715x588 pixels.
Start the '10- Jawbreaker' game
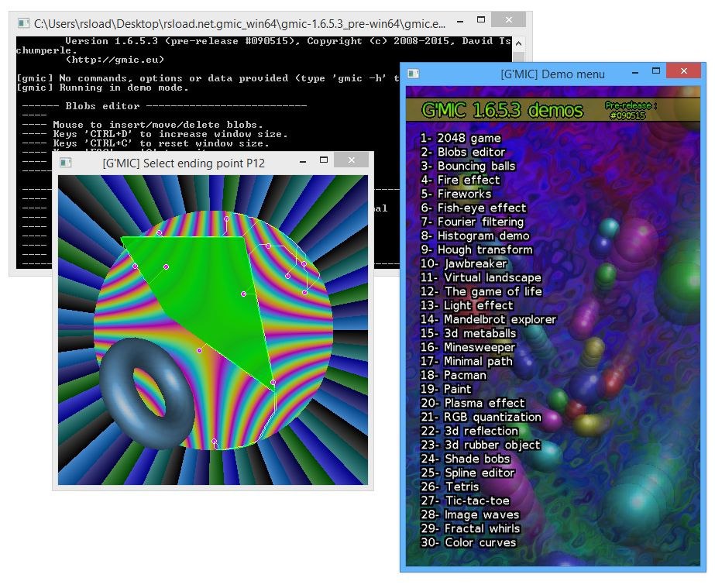464,263
